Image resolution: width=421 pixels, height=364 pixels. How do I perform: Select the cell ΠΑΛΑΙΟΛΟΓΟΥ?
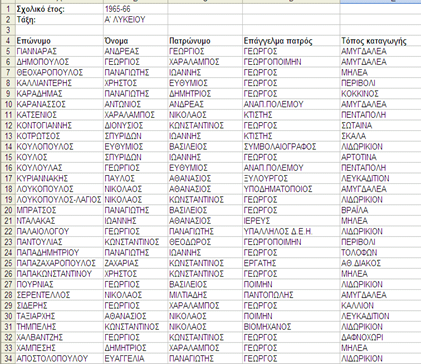click(x=59, y=231)
